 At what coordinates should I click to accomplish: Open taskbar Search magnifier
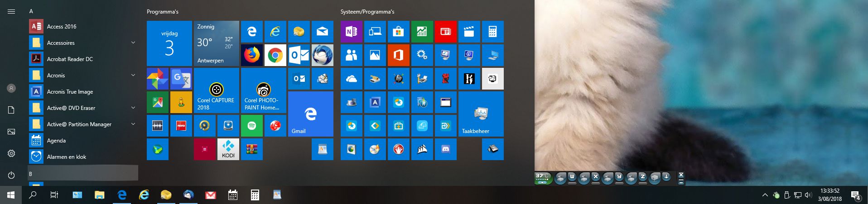33,195
